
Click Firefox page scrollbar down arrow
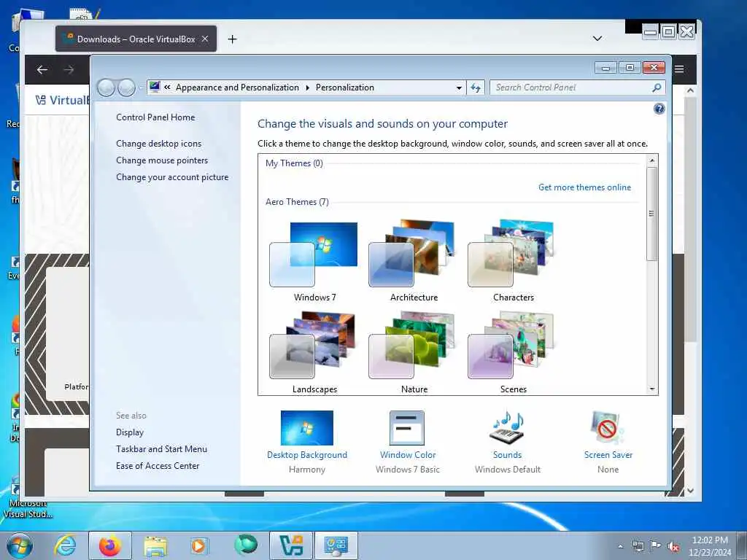690,491
